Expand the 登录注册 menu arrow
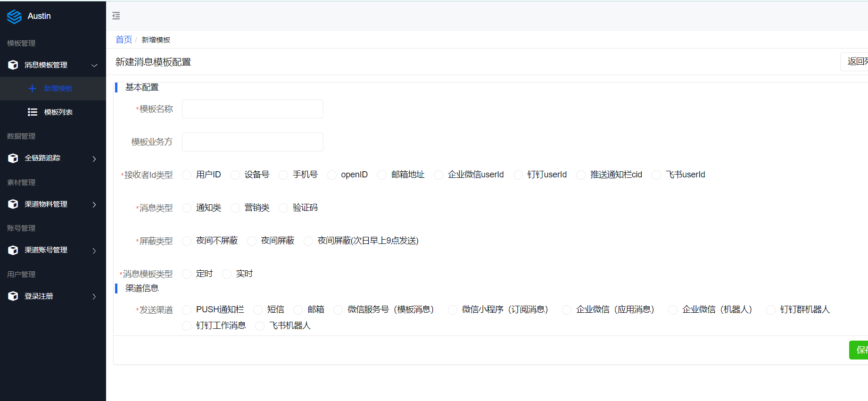Viewport: 868px width, 401px height. point(94,296)
